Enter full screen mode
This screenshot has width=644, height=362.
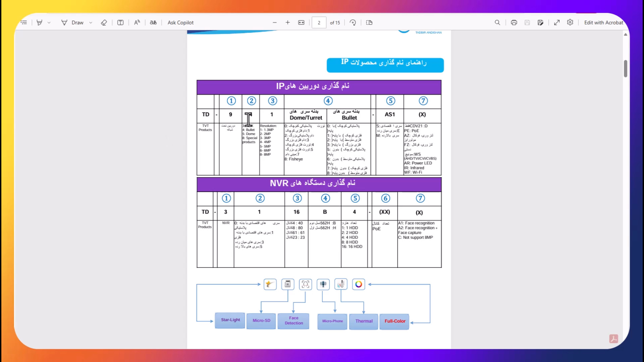pos(557,22)
